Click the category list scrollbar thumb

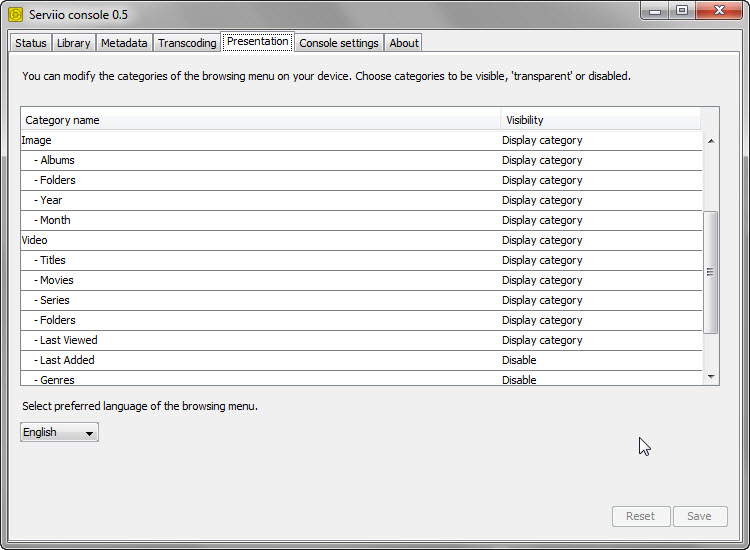coord(711,272)
